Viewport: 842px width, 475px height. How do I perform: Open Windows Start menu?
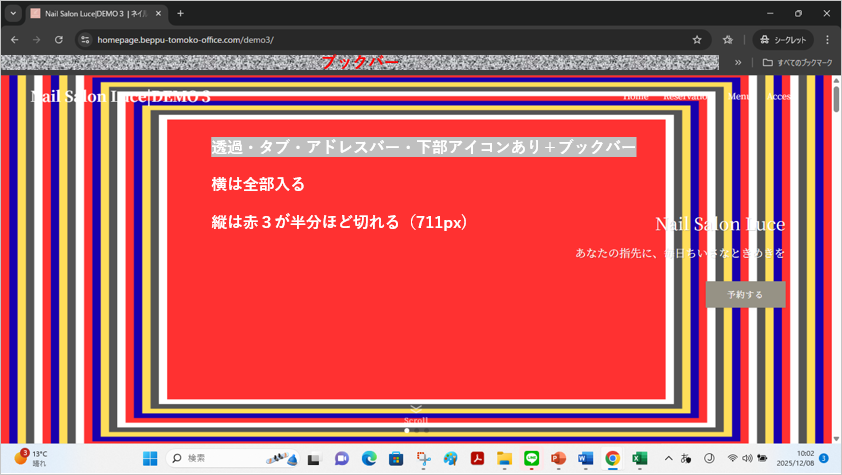click(150, 458)
